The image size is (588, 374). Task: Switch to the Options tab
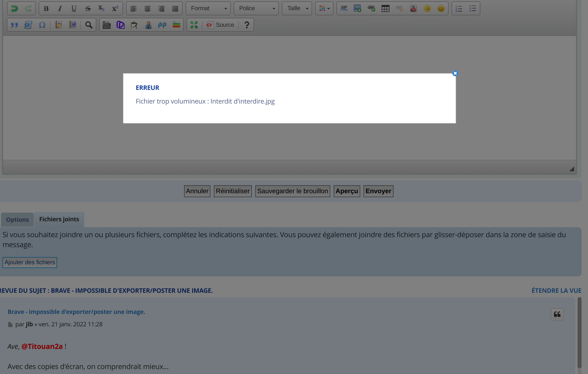[17, 220]
